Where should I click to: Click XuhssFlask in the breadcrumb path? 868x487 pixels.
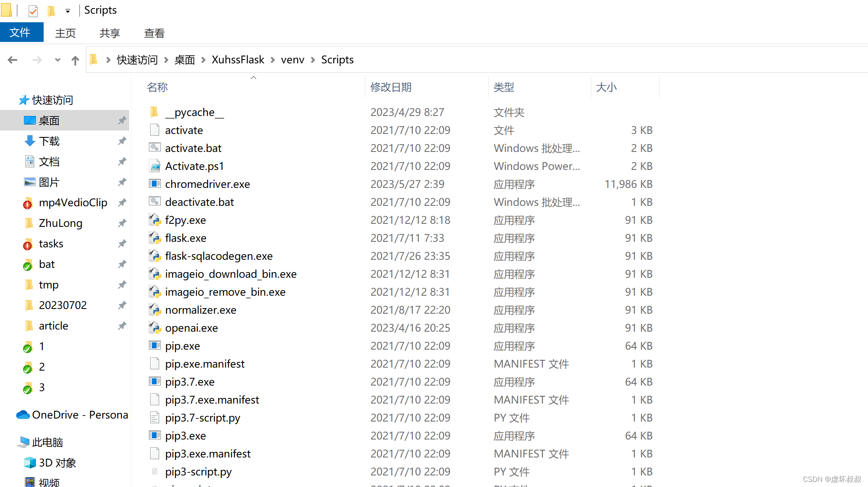click(238, 60)
